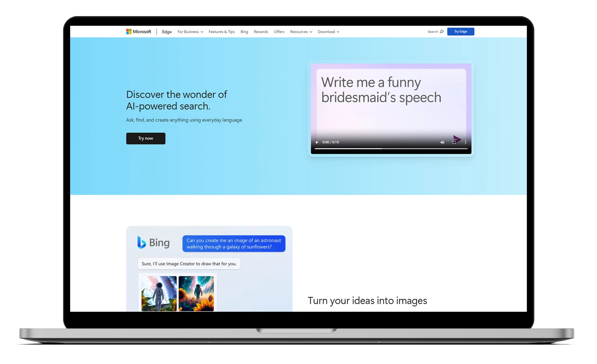Go to the Bing menu item

(x=244, y=32)
